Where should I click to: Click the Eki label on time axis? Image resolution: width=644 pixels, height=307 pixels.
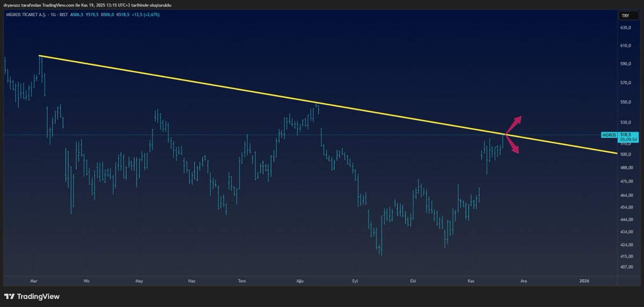click(x=413, y=281)
